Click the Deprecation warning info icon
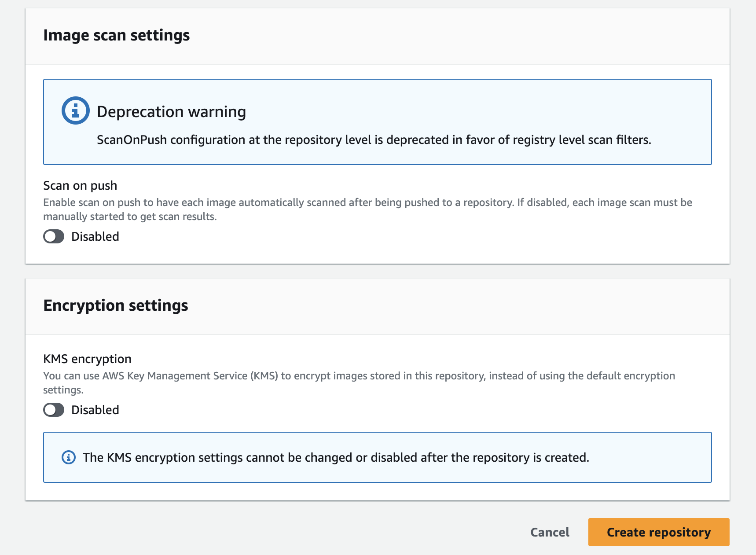 pos(75,110)
